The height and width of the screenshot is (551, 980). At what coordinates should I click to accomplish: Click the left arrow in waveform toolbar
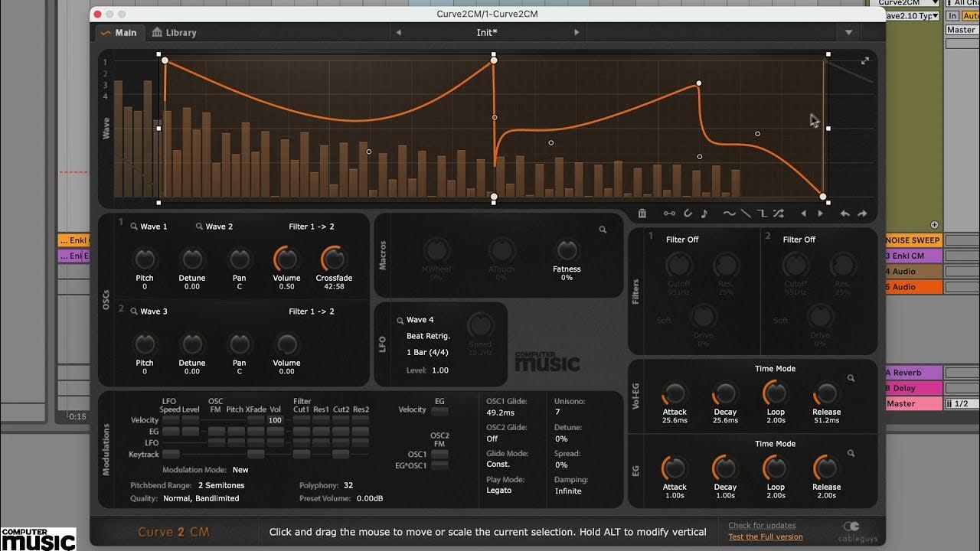(803, 214)
